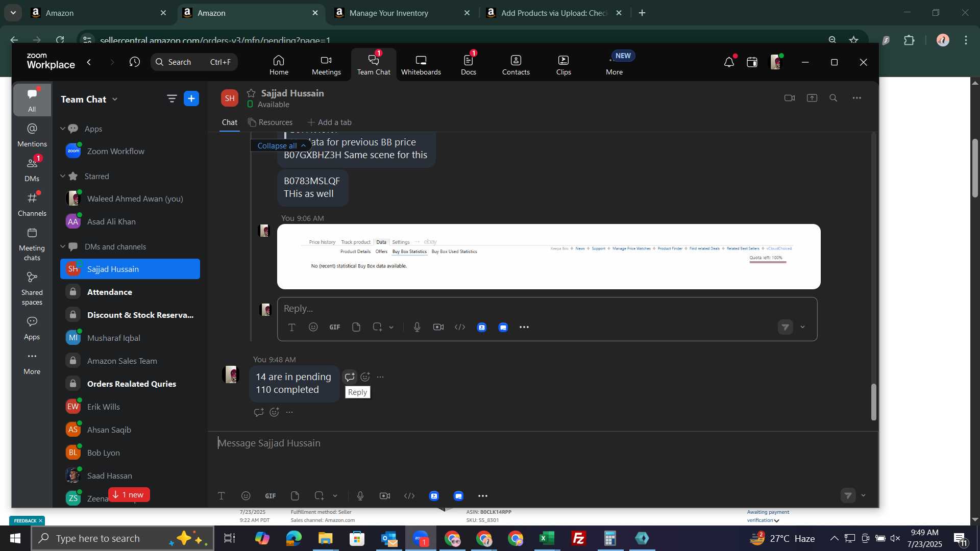
Task: Add reaction to 14 are in pending message
Action: coord(365,377)
